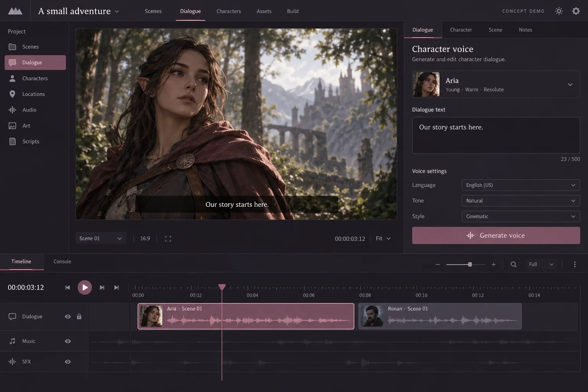The image size is (588, 392).
Task: Open the Tone dropdown set to Natural
Action: click(521, 201)
